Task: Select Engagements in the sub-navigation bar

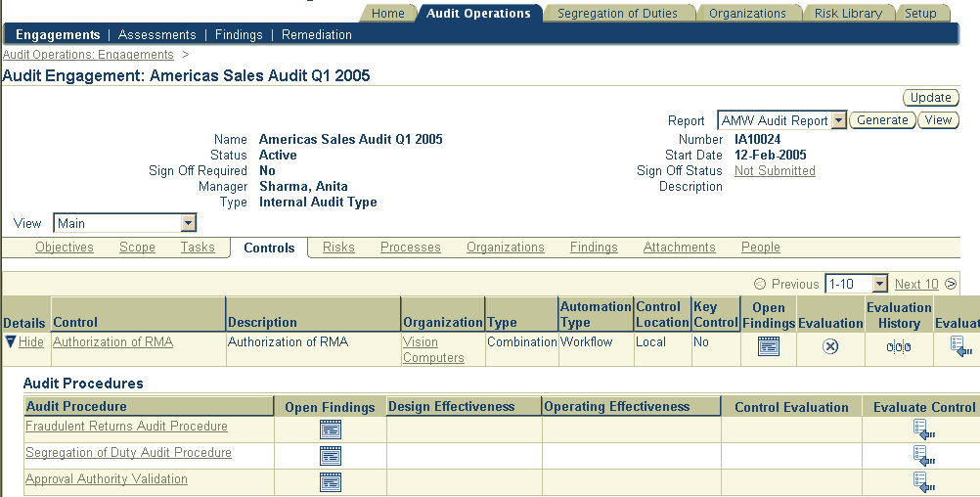Action: (x=58, y=34)
